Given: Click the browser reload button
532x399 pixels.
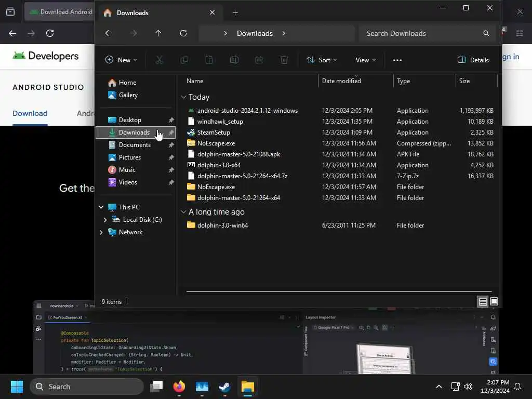Looking at the screenshot, I should [x=50, y=33].
